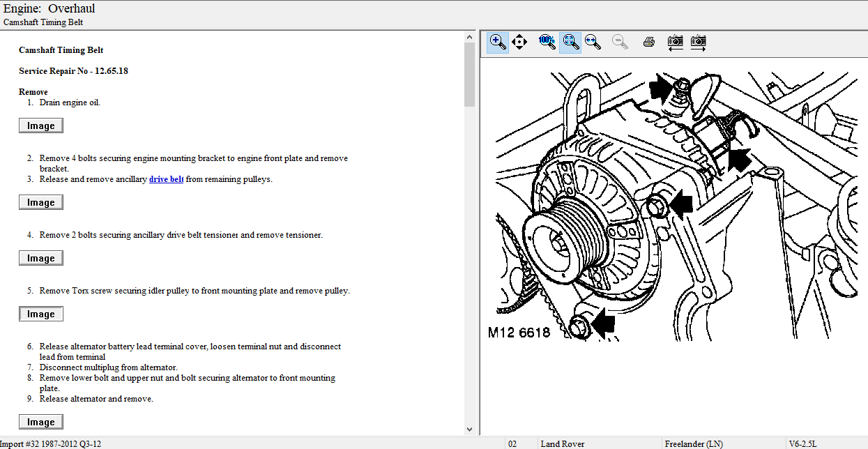868x449 pixels.
Task: Follow the drive belt hyperlink
Action: pyautogui.click(x=167, y=179)
